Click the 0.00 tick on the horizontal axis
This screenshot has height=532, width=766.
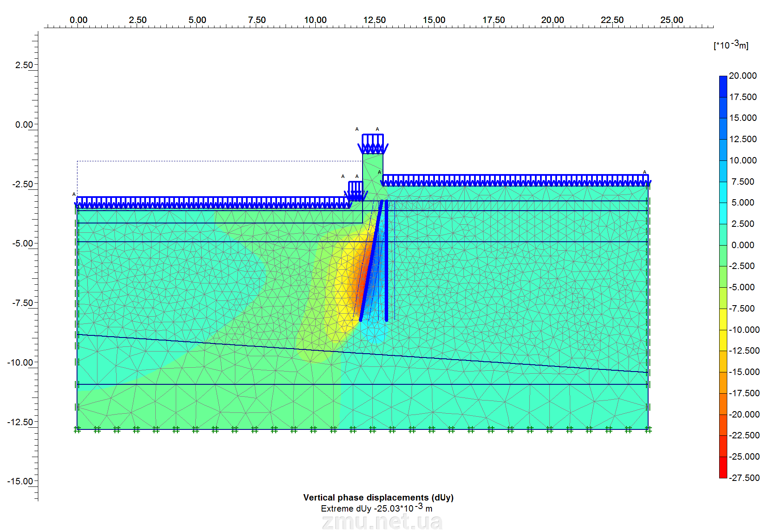coord(78,20)
